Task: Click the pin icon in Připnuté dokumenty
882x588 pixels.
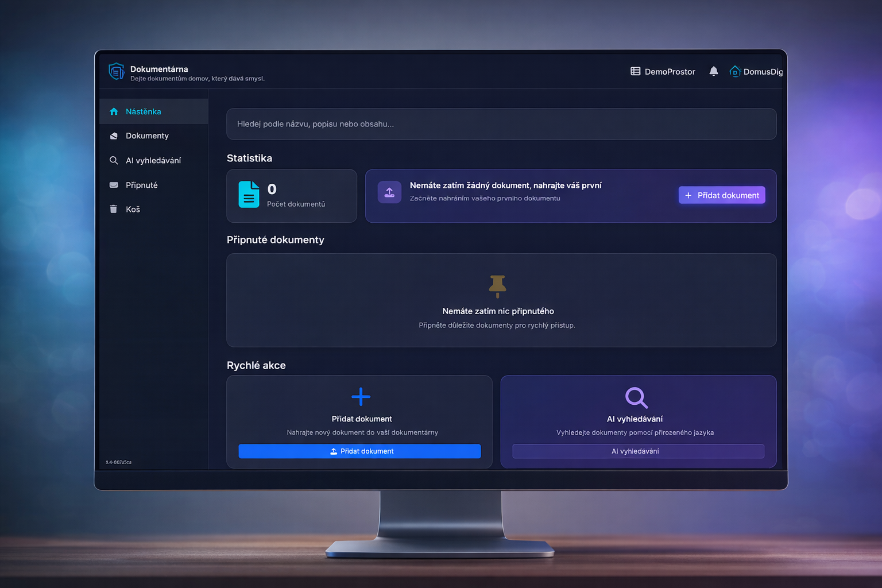Action: click(497, 286)
